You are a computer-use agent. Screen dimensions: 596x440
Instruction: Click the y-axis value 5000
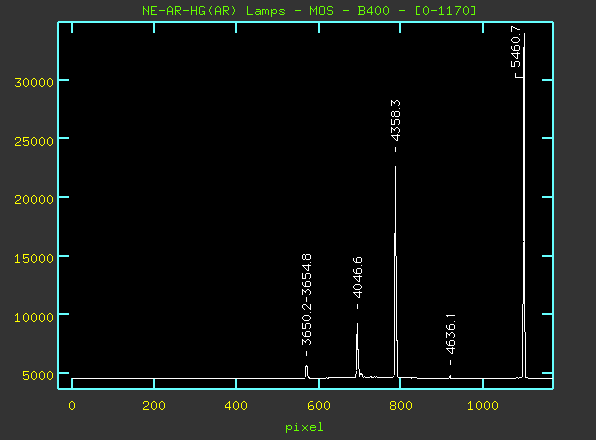click(38, 375)
